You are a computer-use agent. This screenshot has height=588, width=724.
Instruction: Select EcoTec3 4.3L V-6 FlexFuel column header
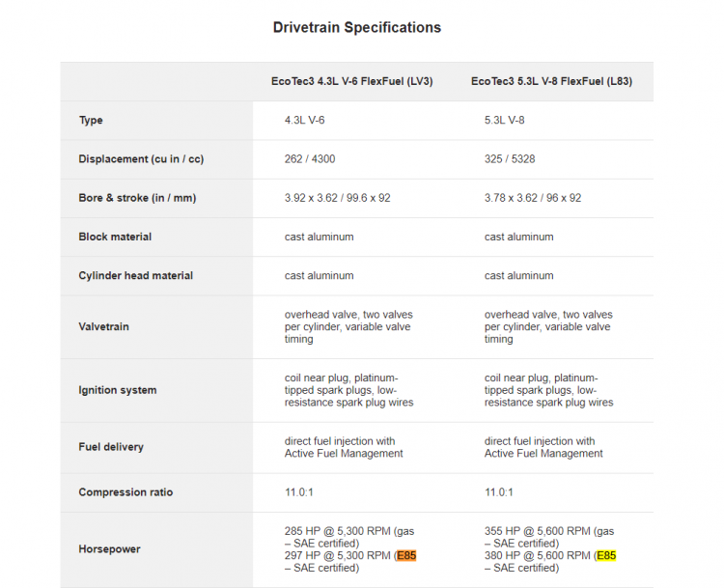point(351,81)
